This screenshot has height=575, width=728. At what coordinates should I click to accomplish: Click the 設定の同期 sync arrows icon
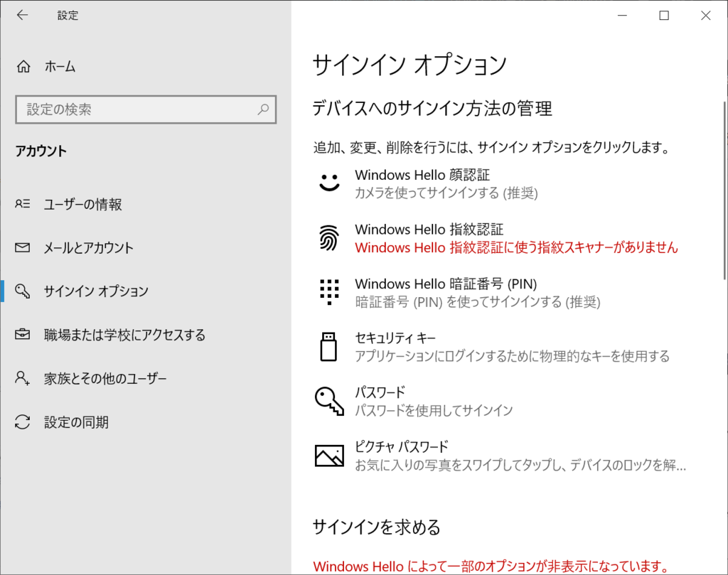tap(22, 422)
